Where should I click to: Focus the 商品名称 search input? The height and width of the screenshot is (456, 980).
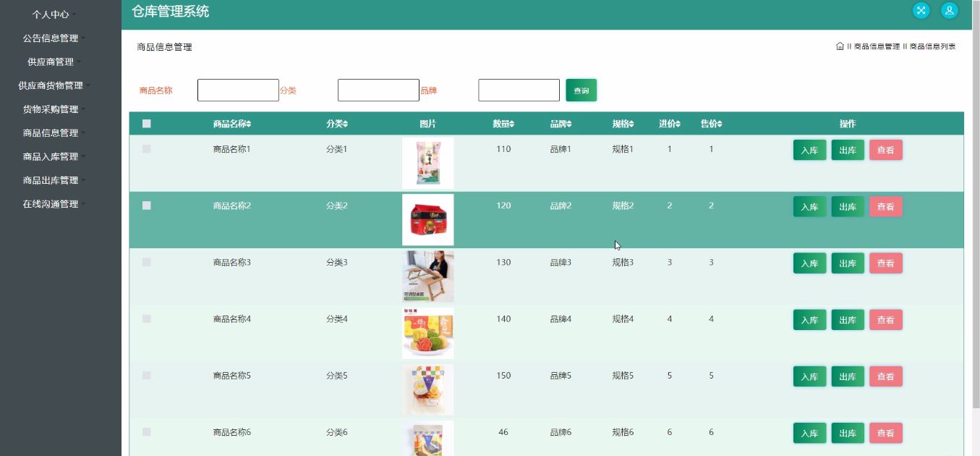coord(238,90)
